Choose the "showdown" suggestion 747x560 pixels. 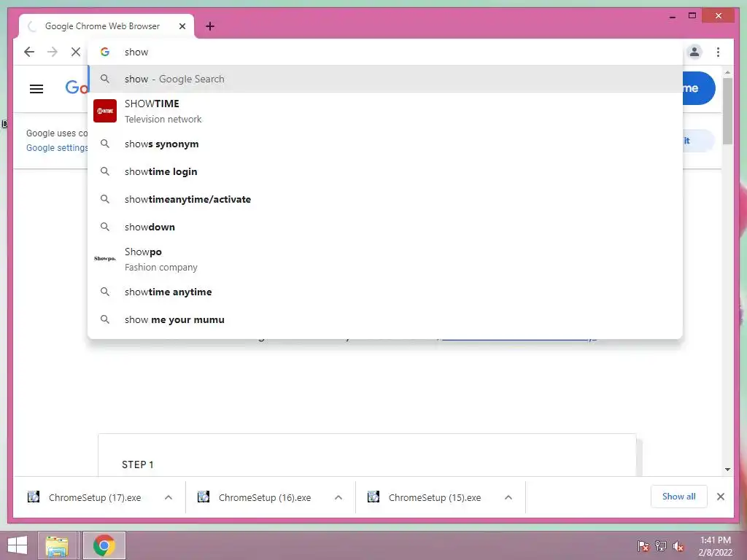pos(385,227)
